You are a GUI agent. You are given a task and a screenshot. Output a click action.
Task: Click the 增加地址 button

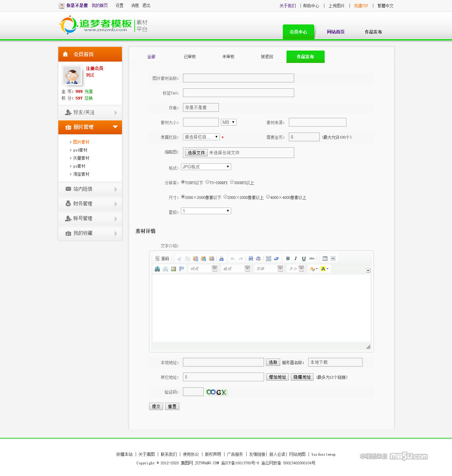(x=277, y=377)
